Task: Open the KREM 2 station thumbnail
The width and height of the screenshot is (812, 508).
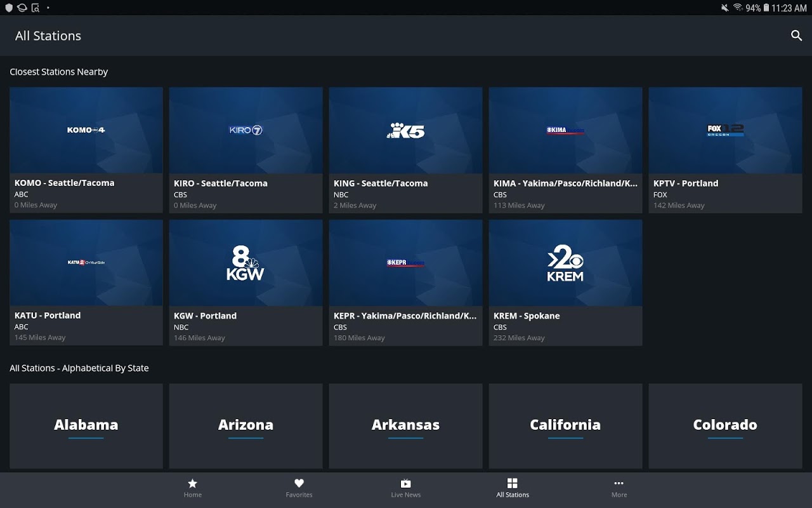Action: 566,262
